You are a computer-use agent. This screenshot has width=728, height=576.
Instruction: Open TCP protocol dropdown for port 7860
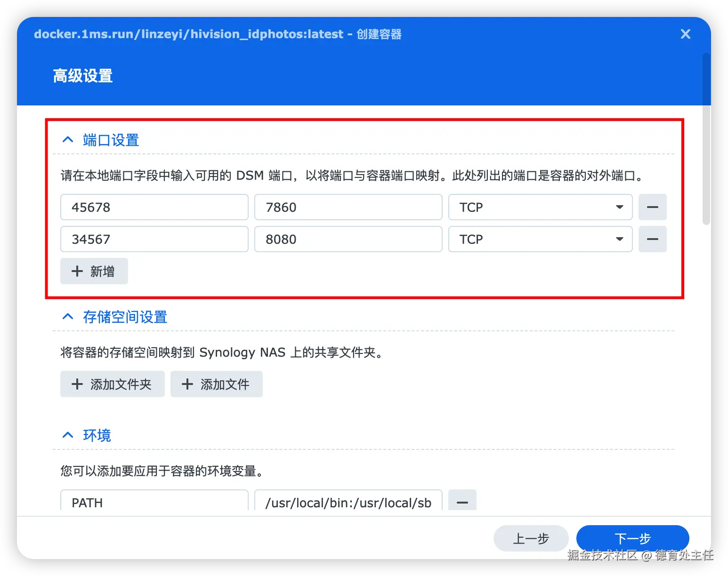pyautogui.click(x=541, y=207)
